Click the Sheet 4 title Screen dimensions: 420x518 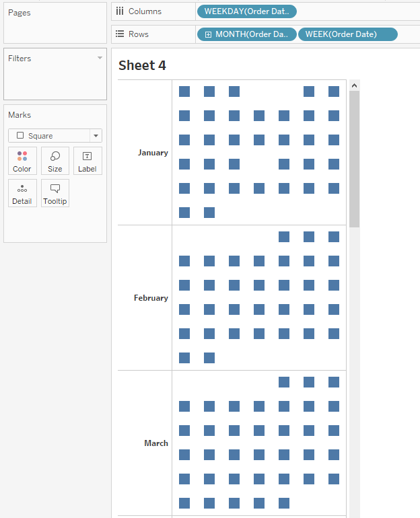pos(142,65)
